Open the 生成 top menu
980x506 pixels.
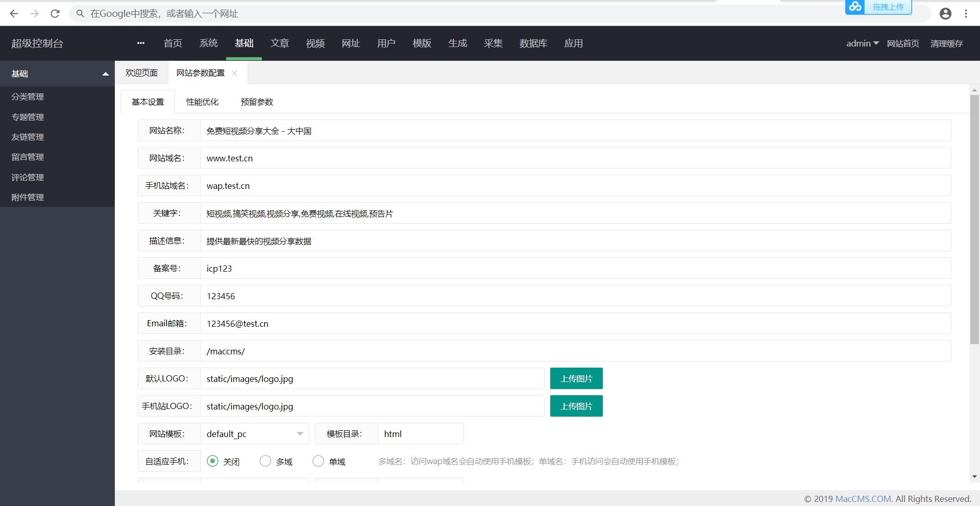pyautogui.click(x=458, y=43)
